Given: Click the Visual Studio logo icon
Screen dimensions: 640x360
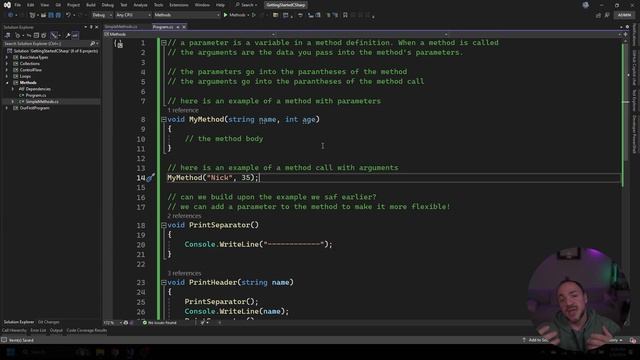Looking at the screenshot, I should [7, 5].
